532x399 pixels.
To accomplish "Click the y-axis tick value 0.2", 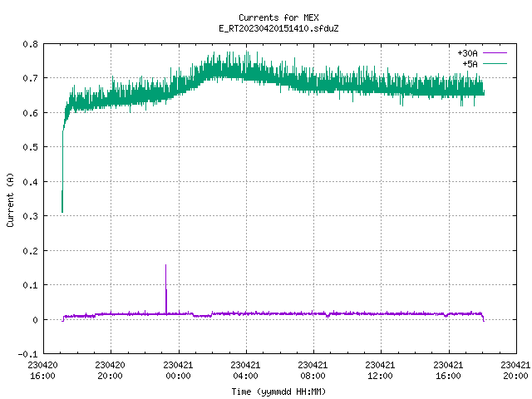I will click(31, 251).
